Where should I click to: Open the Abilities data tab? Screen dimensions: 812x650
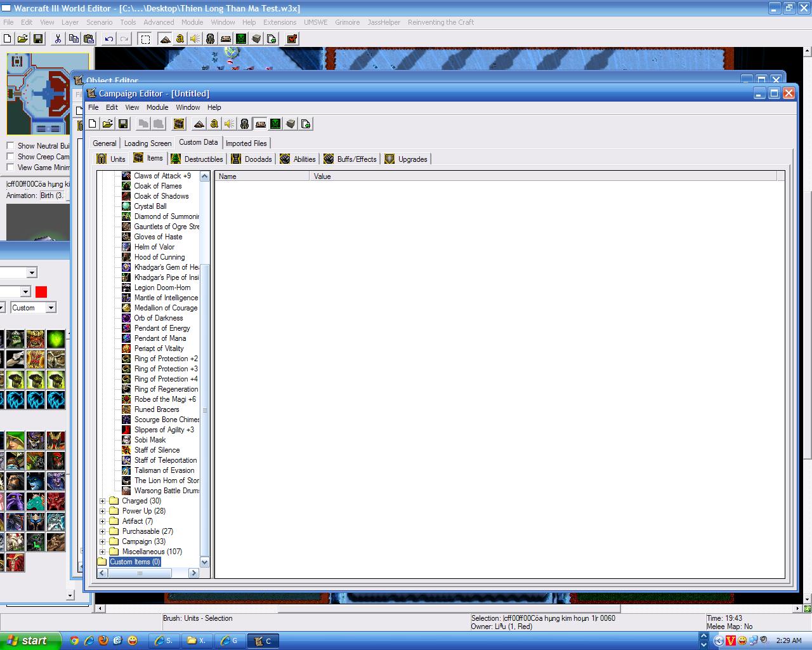coord(298,159)
